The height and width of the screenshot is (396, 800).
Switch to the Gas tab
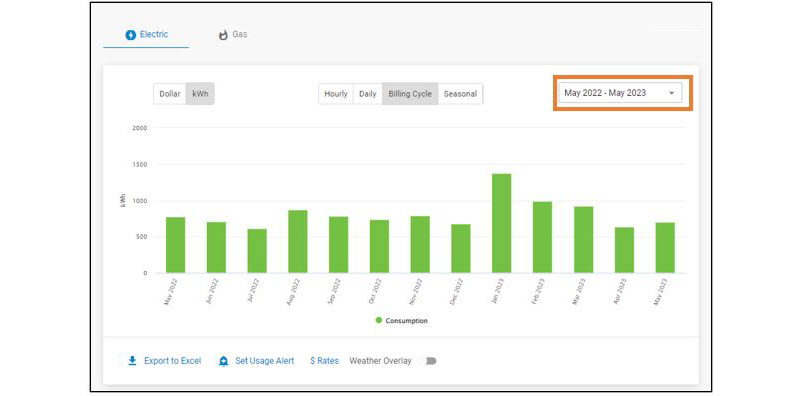(233, 35)
